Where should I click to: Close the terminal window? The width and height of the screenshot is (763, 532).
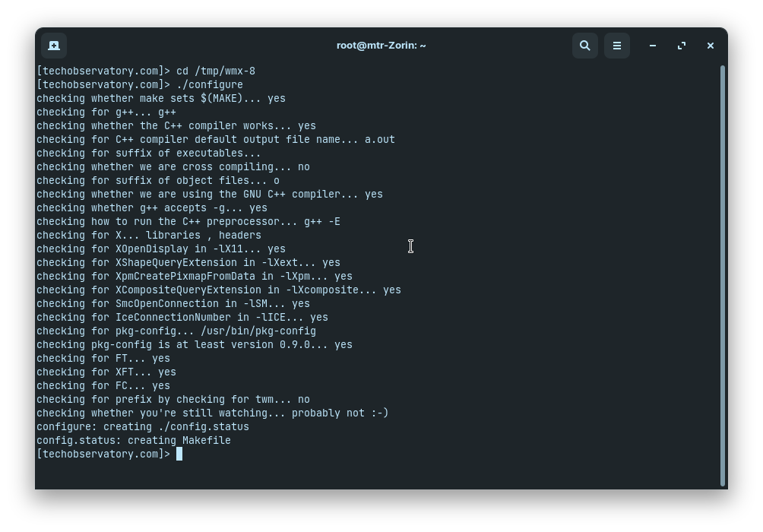pos(710,46)
